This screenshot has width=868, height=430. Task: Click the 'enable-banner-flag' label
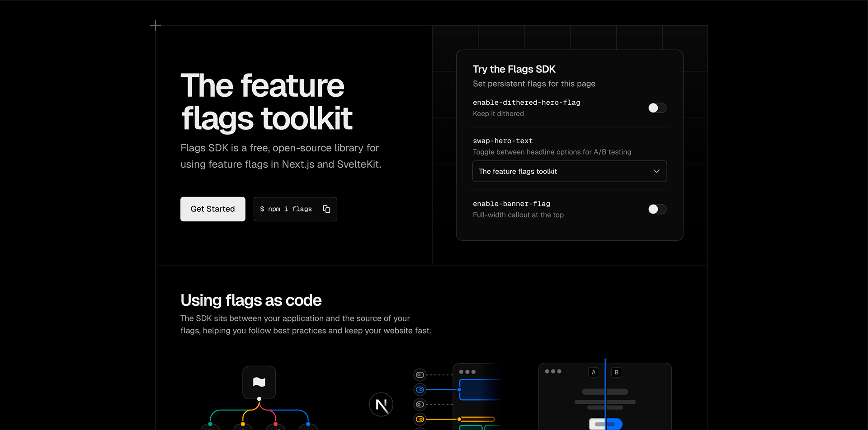click(x=511, y=204)
